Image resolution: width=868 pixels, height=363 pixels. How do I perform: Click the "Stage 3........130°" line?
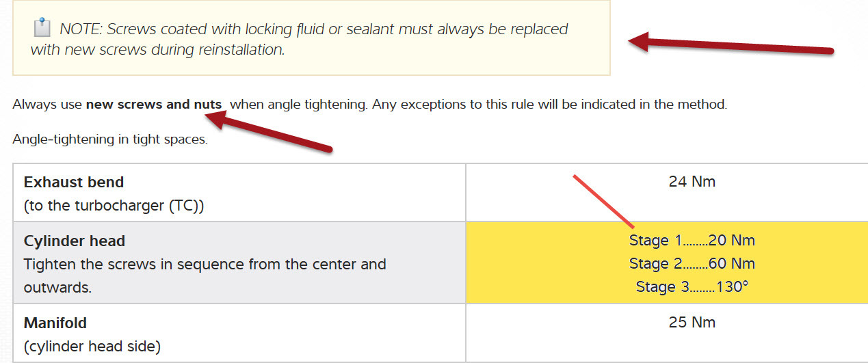692,287
